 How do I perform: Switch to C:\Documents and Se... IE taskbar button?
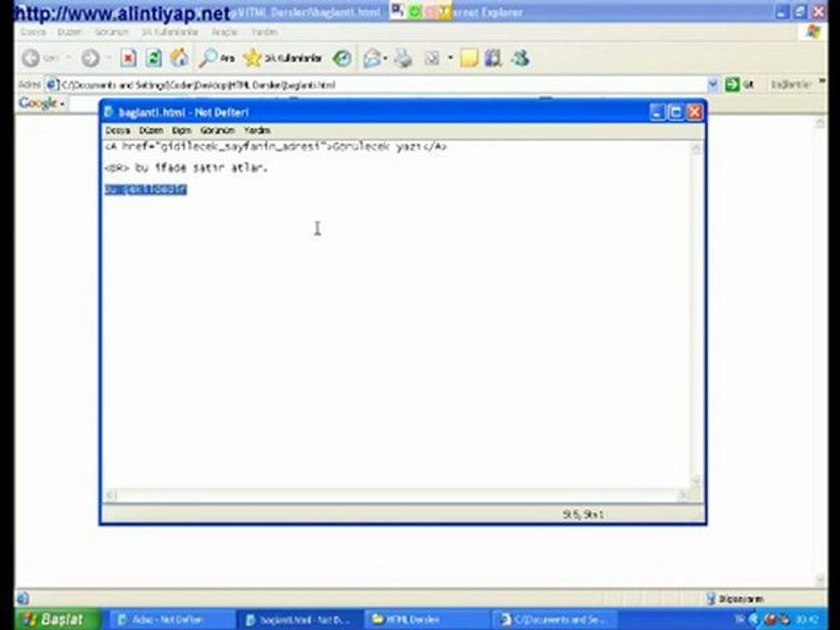click(555, 619)
